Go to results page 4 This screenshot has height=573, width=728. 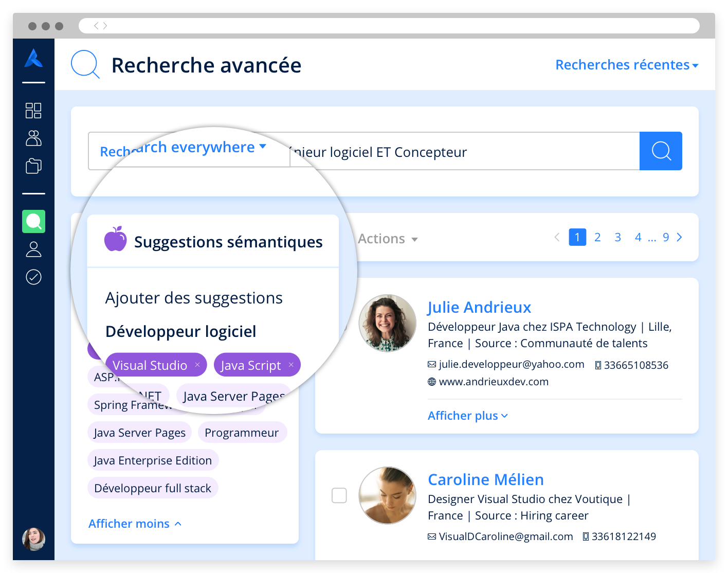638,237
